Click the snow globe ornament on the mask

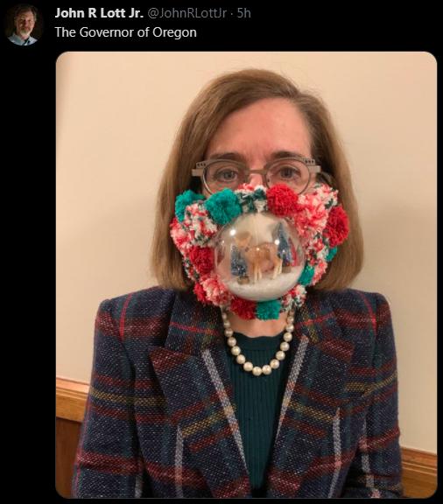pyautogui.click(x=259, y=256)
